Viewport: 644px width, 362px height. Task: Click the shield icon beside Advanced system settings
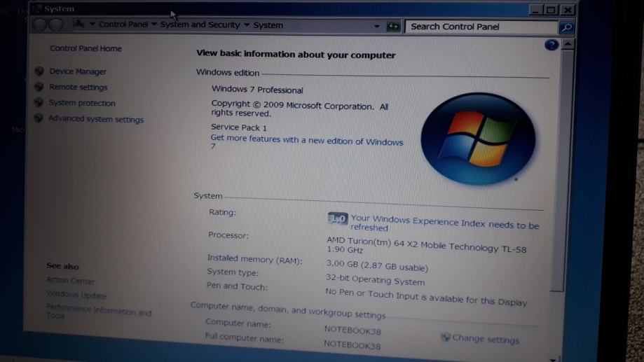tap(39, 118)
